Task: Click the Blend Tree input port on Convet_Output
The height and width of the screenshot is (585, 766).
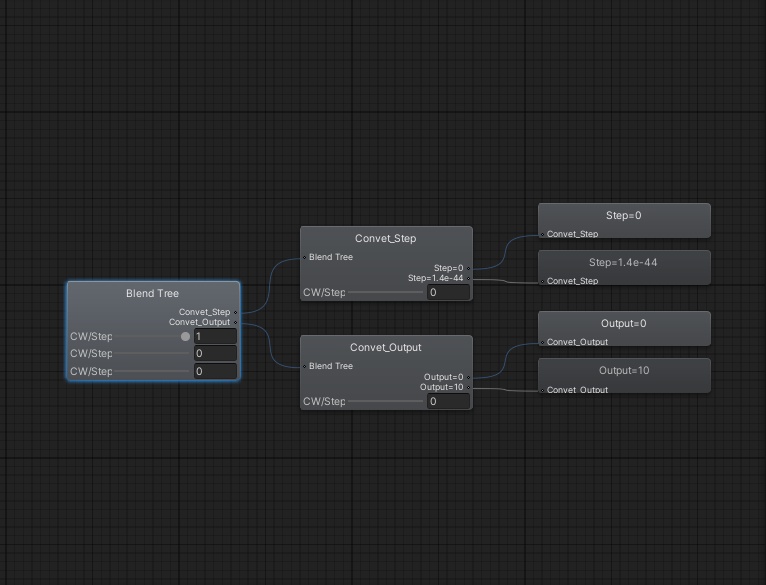Action: pyautogui.click(x=304, y=367)
